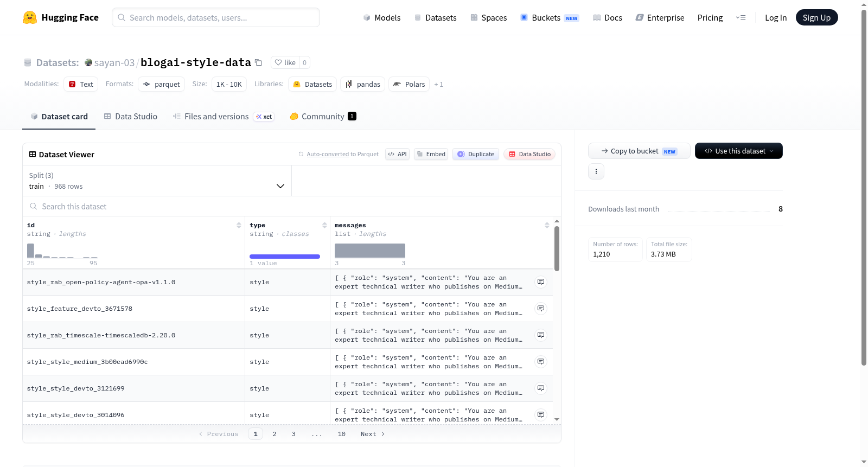This screenshot has width=868, height=467.
Task: Filter by the Text modality tag
Action: 81,84
